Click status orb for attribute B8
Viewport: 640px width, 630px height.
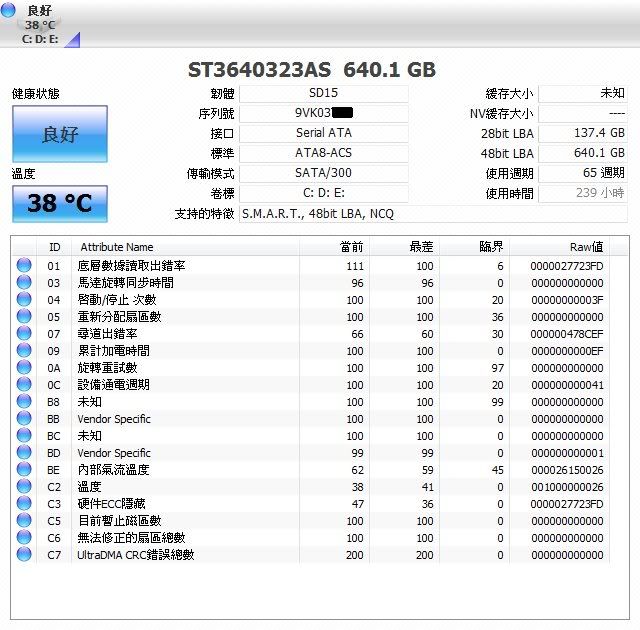tap(24, 402)
